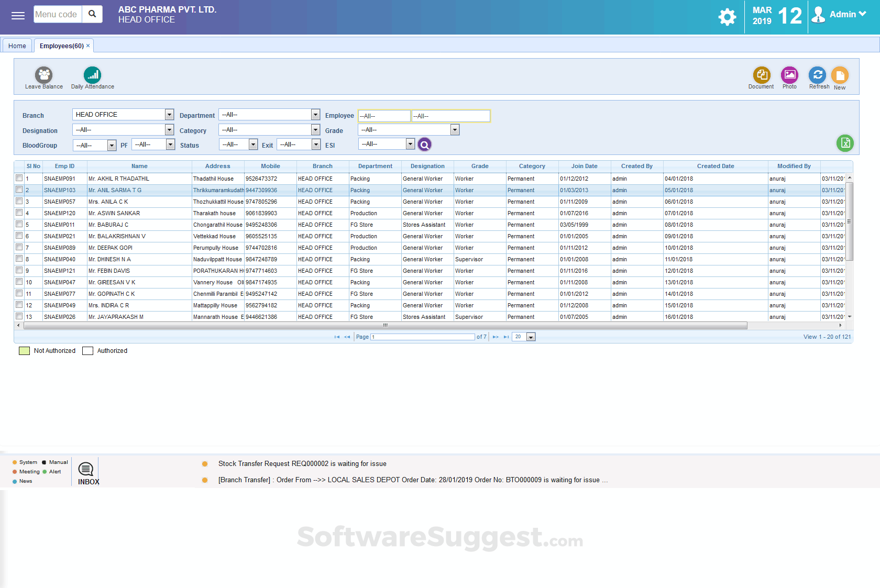Check the row checkbox for SNAEMP091
This screenshot has height=588, width=880.
tap(19, 179)
